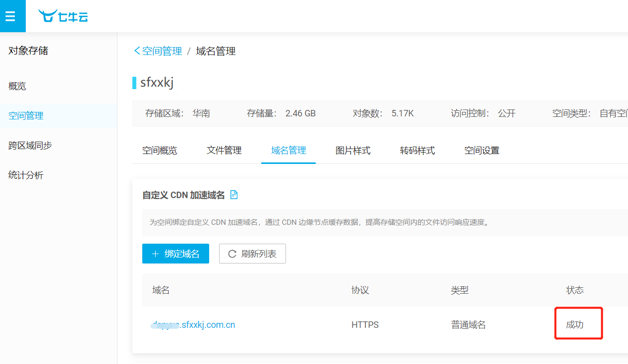Click the 刷新列表 button
The image size is (628, 364).
252,254
